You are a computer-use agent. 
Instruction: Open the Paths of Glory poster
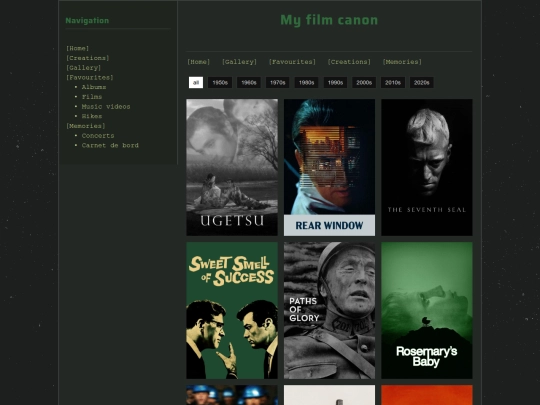tap(329, 310)
